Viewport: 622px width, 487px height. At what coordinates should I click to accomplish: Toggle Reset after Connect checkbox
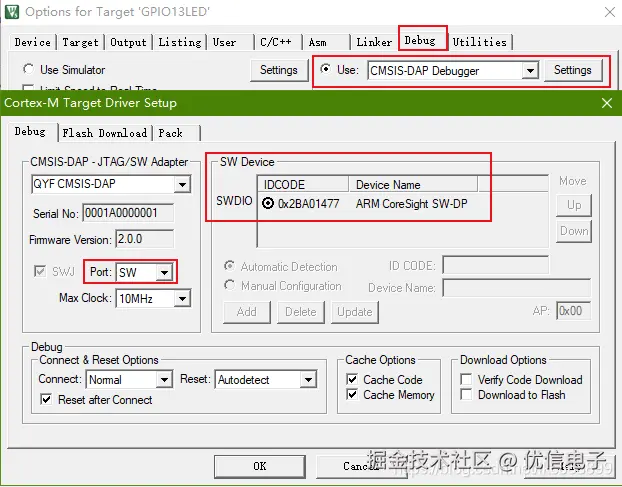click(46, 399)
